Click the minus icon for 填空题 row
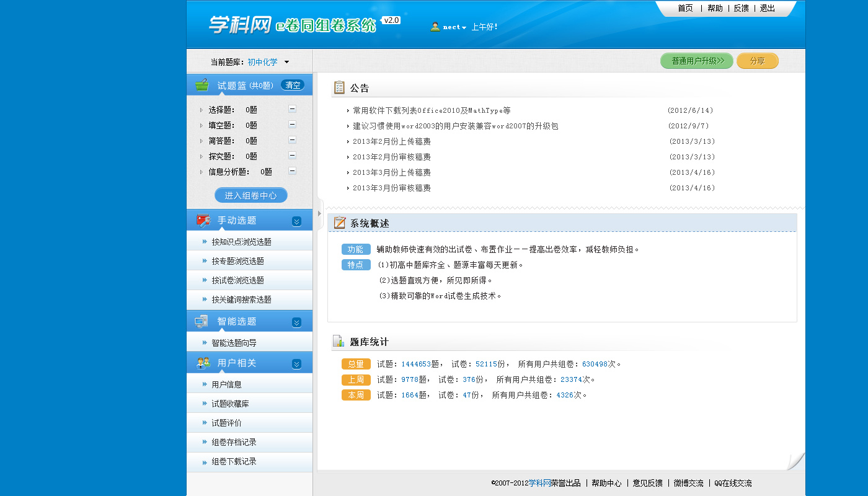868x496 pixels. [292, 125]
